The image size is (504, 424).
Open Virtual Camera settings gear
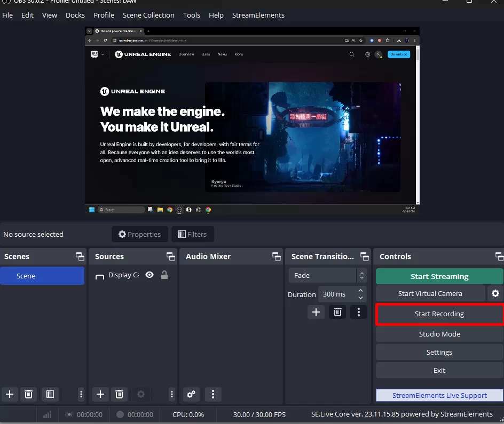[495, 293]
